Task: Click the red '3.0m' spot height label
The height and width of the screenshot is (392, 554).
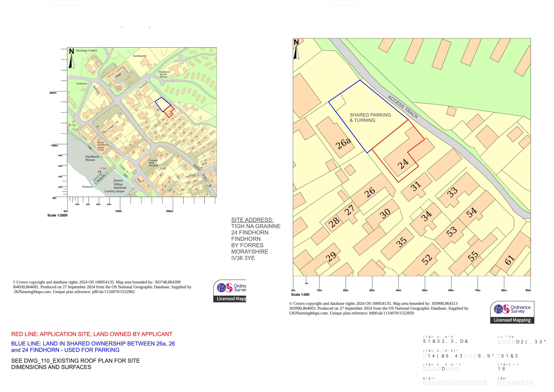Action: [x=103, y=168]
